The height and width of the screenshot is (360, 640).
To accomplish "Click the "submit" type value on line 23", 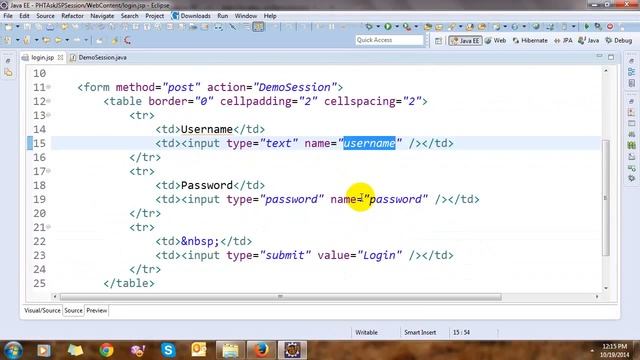I will pyautogui.click(x=285, y=256).
